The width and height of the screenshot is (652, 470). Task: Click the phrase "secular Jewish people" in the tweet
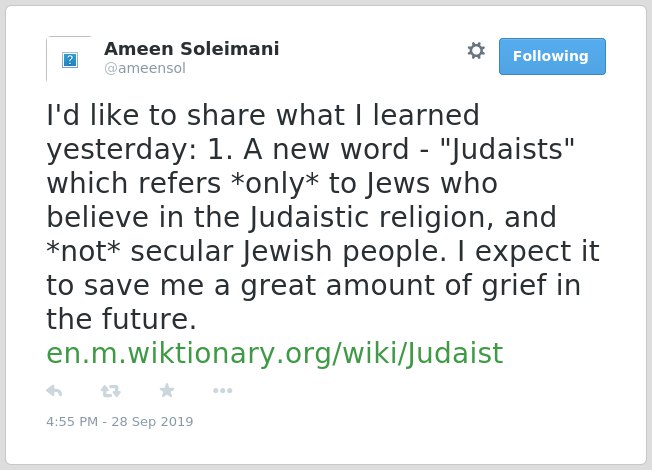(289, 252)
